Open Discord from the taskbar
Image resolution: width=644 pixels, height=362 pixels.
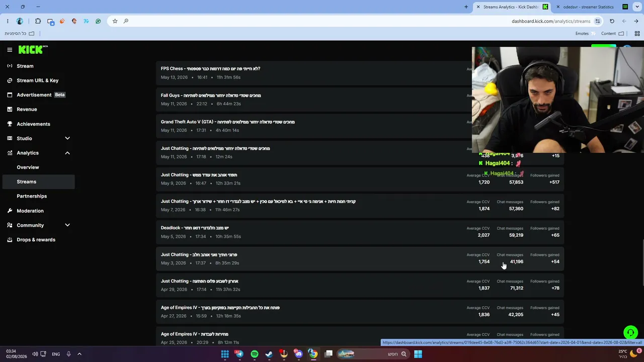click(299, 354)
